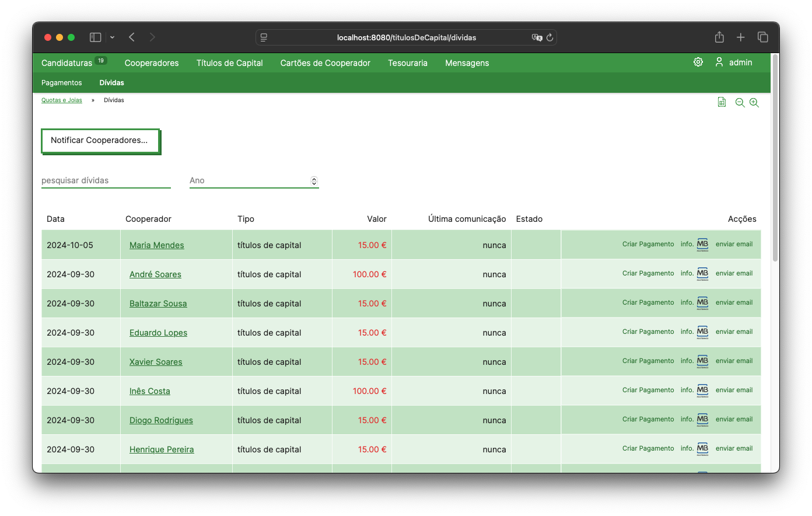
Task: Open the admin user menu
Action: click(x=734, y=62)
